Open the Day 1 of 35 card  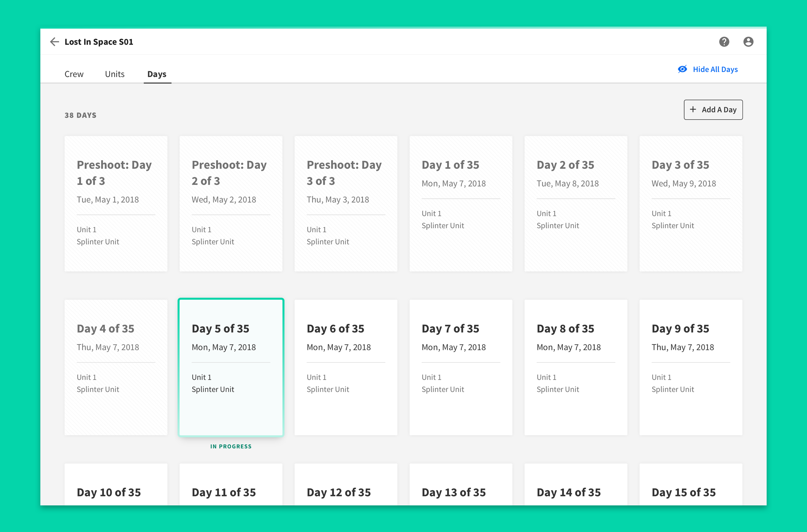[x=461, y=204]
